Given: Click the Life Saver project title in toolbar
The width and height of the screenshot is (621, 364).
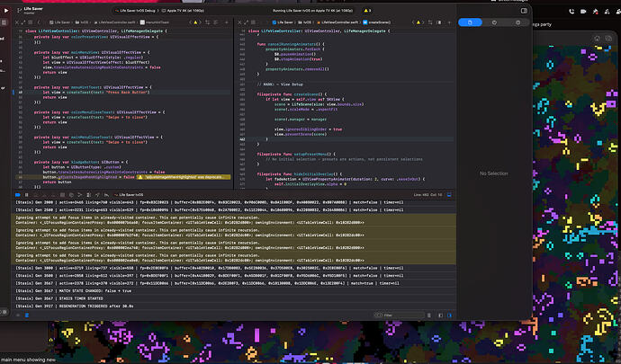Looking at the screenshot, I should click(33, 8).
